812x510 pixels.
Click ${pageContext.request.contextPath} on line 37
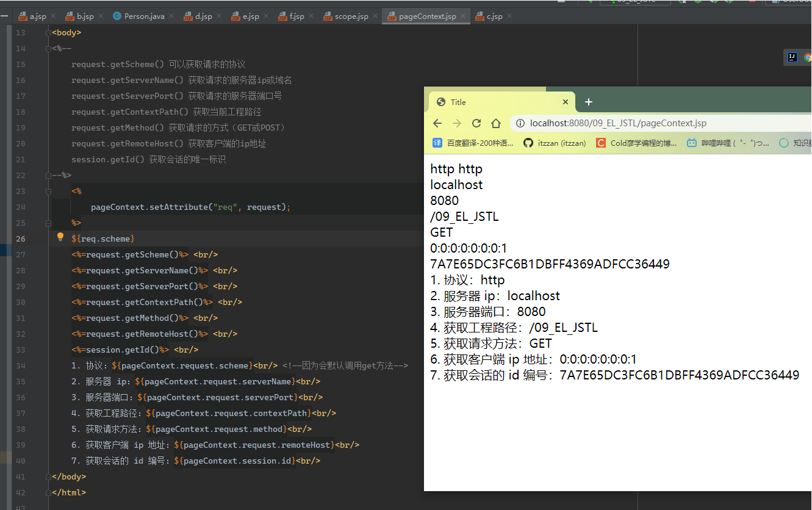229,414
